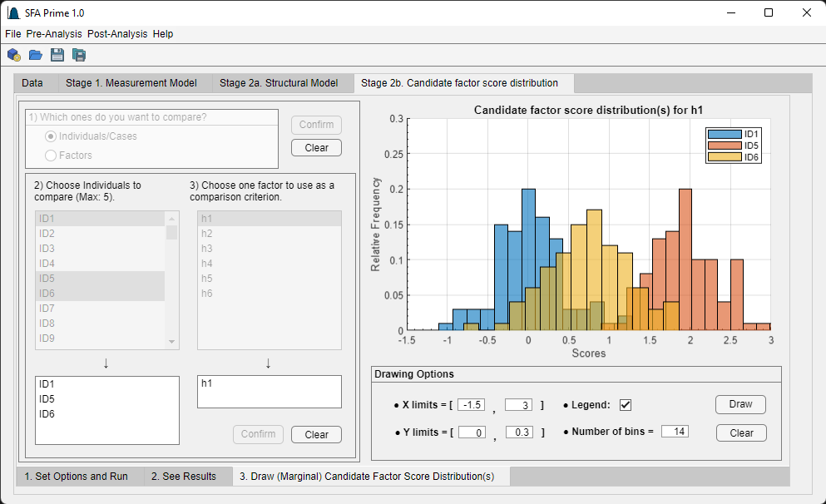Select ID1 in the individuals list
This screenshot has width=826, height=504.
pos(100,219)
